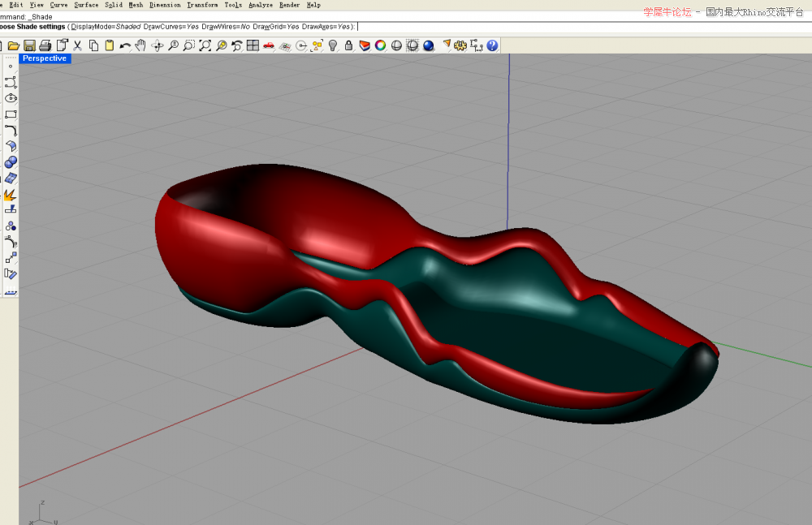Image resolution: width=812 pixels, height=525 pixels.
Task: Select the Fillet Curves tool
Action: tap(11, 130)
